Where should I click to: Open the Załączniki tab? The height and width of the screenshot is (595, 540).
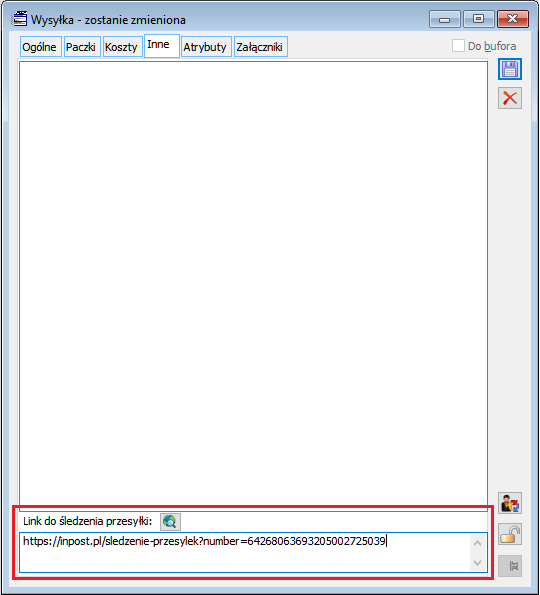[261, 47]
